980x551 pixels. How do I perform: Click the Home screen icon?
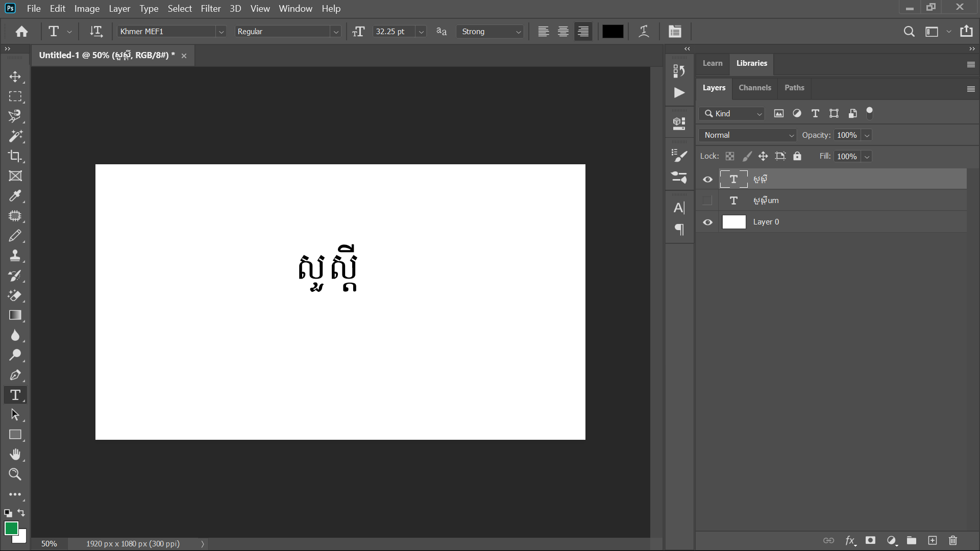(21, 32)
